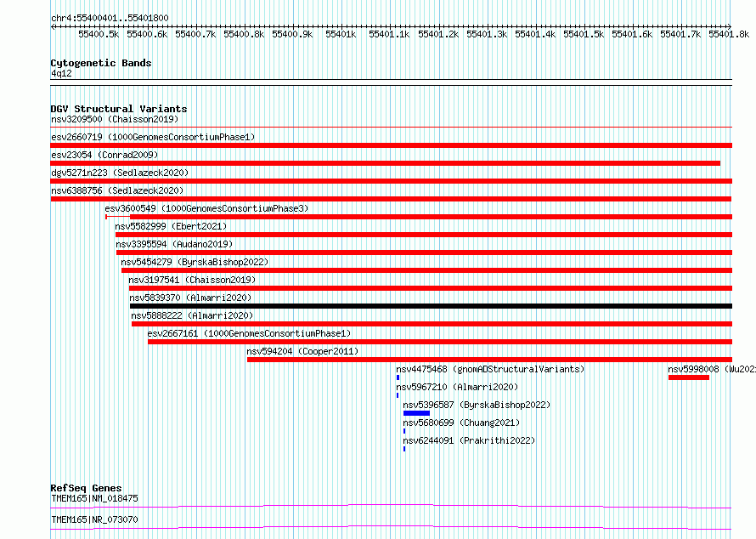This screenshot has height=539, width=756.
Task: Click the short red bar under nsv5998008
Action: click(x=689, y=377)
